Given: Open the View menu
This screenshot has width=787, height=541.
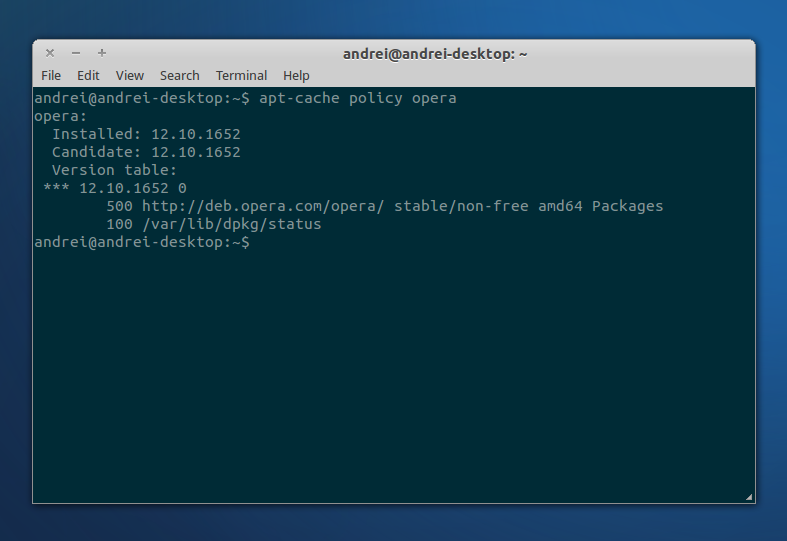Looking at the screenshot, I should click(129, 75).
